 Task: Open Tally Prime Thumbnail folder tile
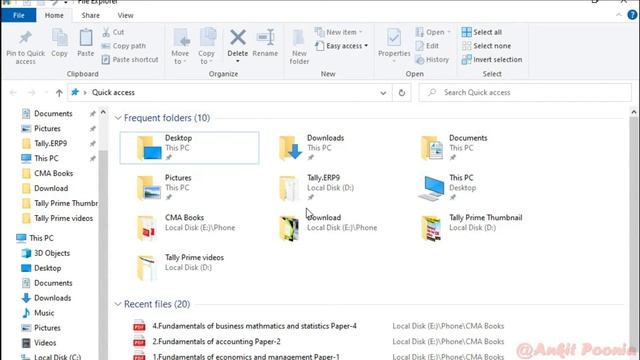[x=472, y=227]
